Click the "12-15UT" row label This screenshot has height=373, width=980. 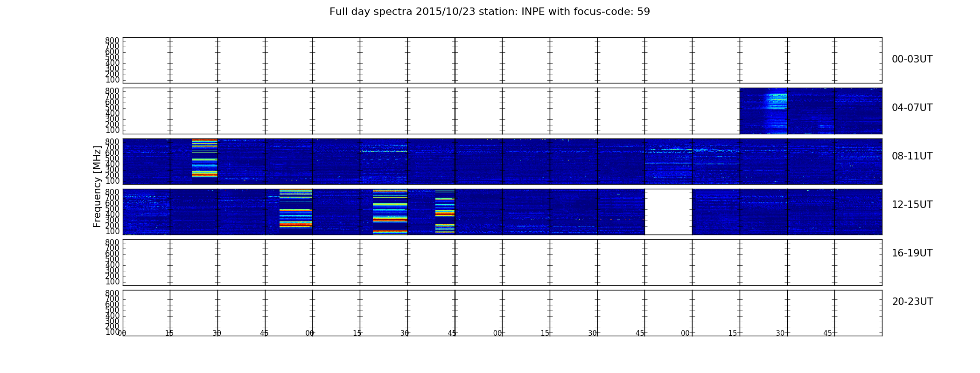point(912,205)
